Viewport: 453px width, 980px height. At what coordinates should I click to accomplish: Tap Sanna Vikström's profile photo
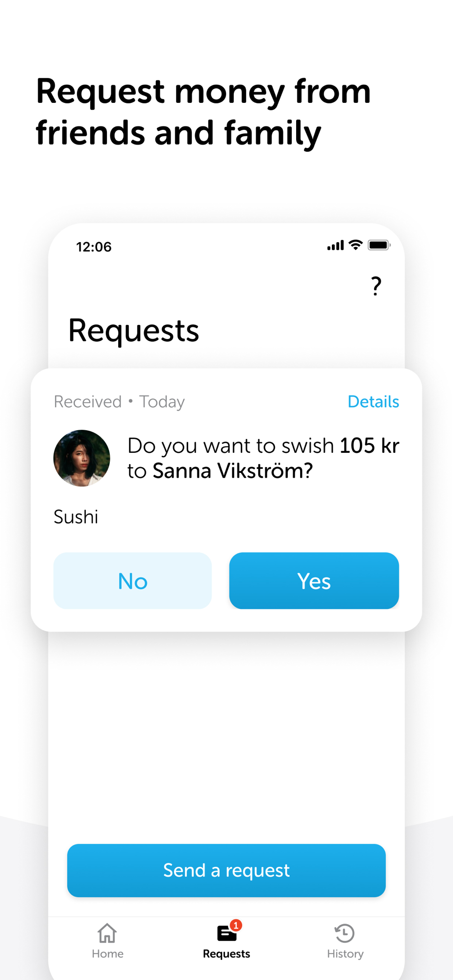pos(82,458)
